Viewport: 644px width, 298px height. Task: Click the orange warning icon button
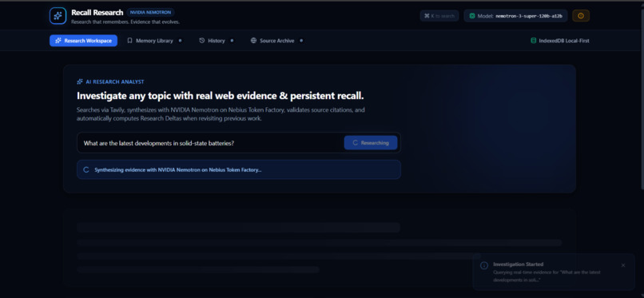581,16
